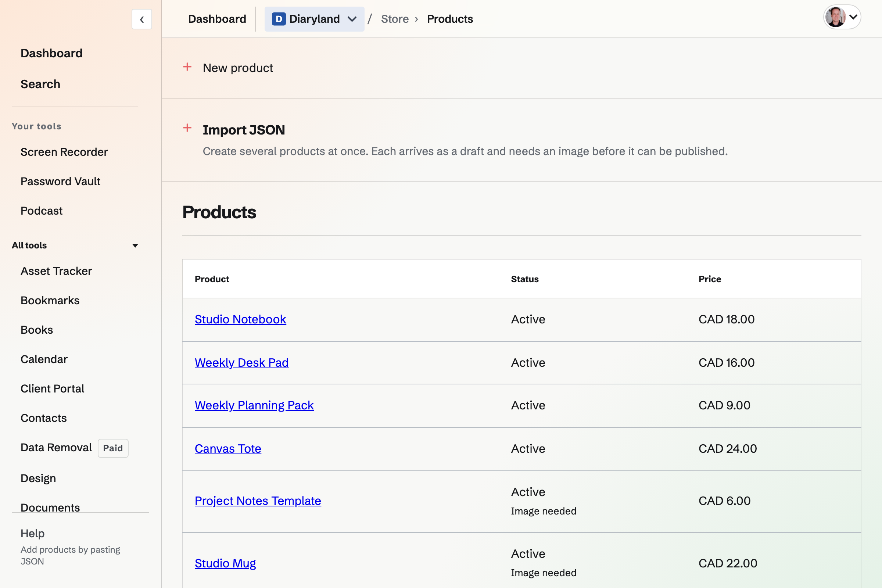Image resolution: width=882 pixels, height=588 pixels.
Task: Click the CAD 6.00 price cell
Action: coord(724,501)
